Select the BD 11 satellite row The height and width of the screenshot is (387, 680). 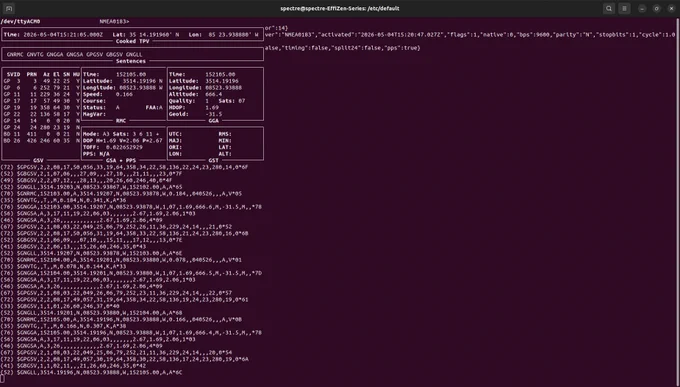click(x=42, y=134)
